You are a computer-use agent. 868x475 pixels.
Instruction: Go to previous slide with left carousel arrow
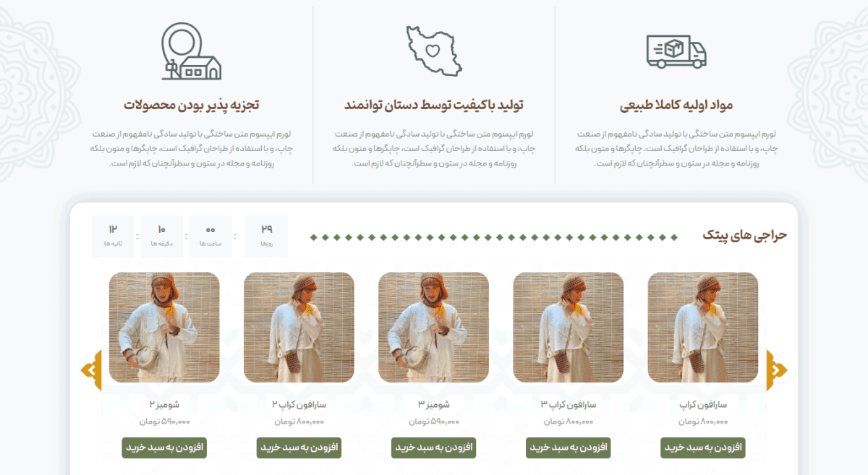point(90,370)
